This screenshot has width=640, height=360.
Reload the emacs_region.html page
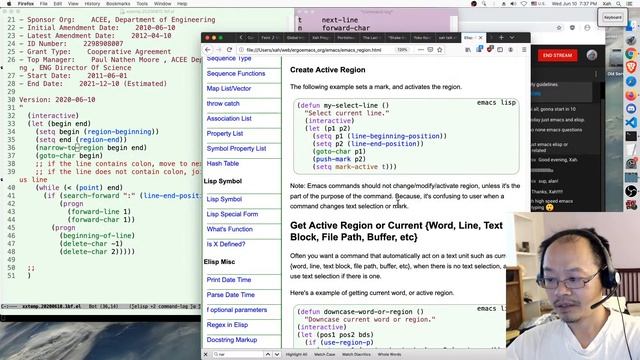click(229, 50)
